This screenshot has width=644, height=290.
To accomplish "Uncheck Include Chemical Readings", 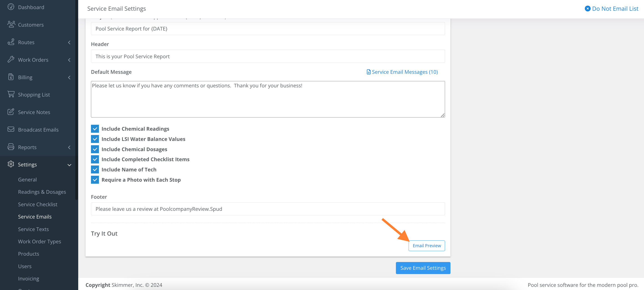I will coord(95,129).
